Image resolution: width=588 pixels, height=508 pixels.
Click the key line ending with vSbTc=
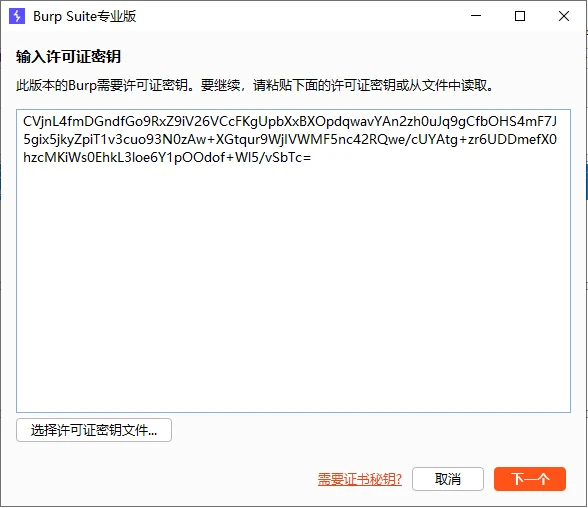(167, 157)
